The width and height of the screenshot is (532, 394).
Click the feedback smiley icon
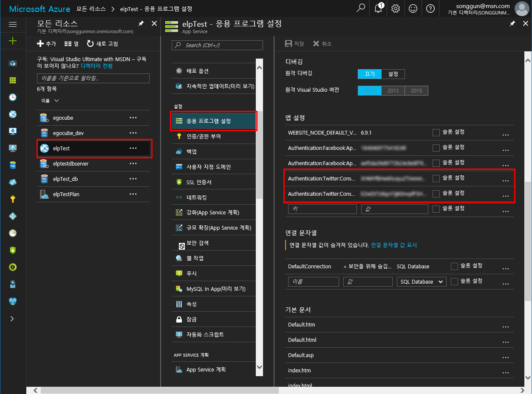413,8
